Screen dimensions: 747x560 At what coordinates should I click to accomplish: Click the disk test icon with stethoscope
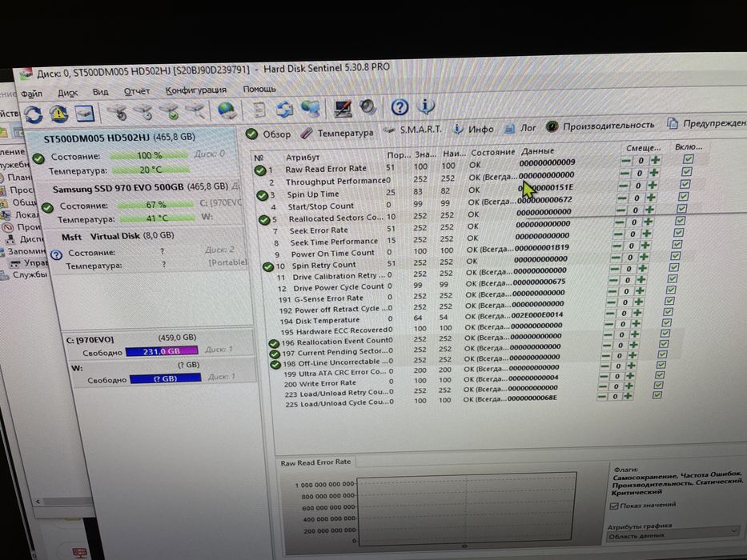(118, 112)
